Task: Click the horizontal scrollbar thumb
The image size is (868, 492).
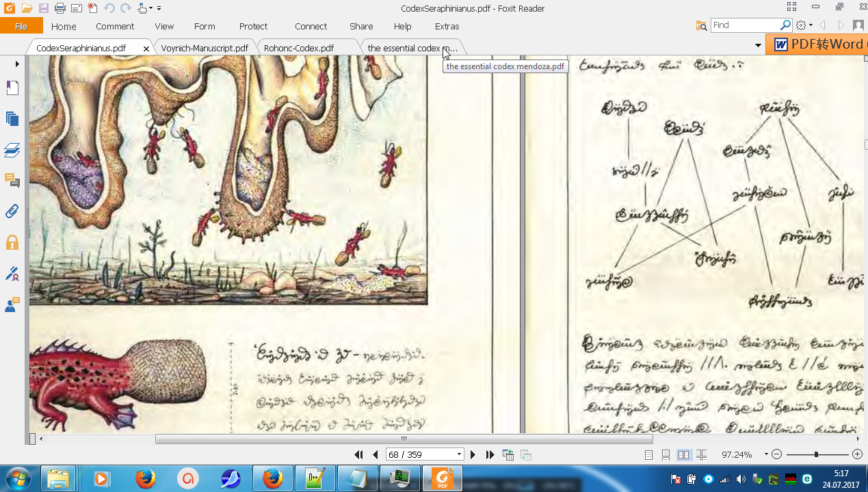Action: click(404, 439)
